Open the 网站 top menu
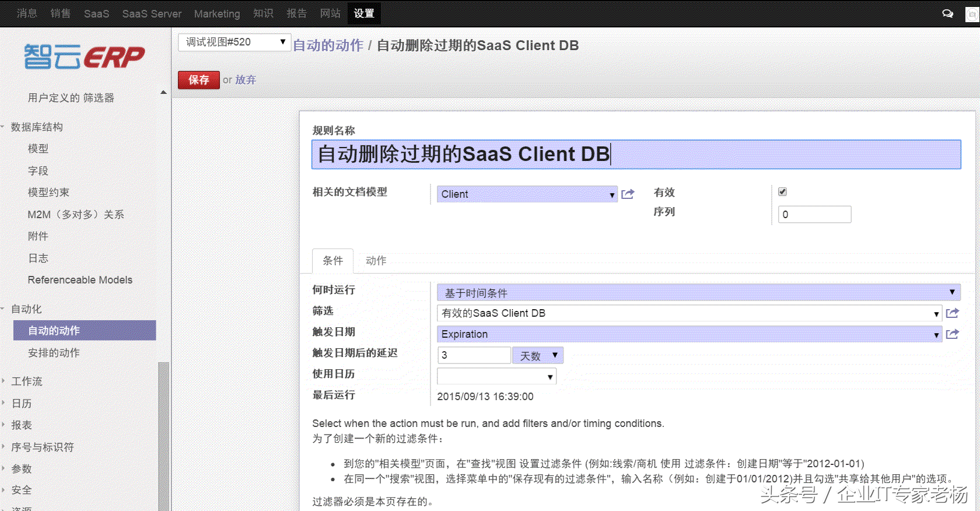 click(x=330, y=13)
